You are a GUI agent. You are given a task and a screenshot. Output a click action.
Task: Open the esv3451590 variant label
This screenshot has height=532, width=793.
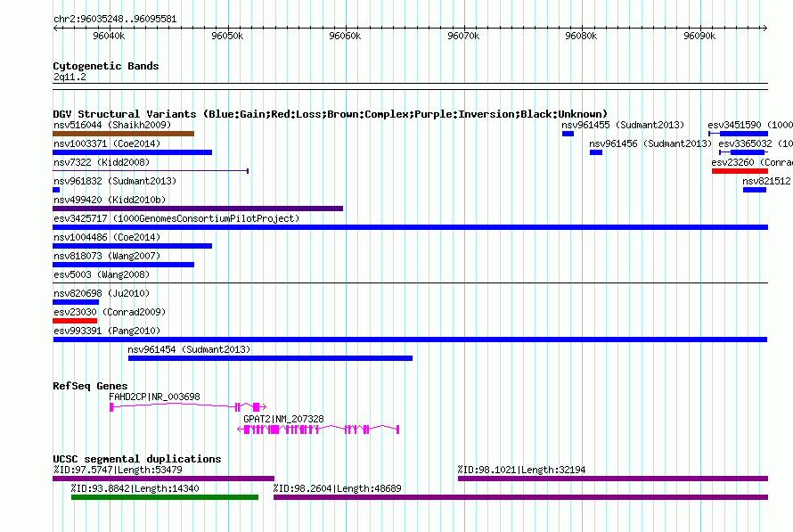[x=750, y=125]
